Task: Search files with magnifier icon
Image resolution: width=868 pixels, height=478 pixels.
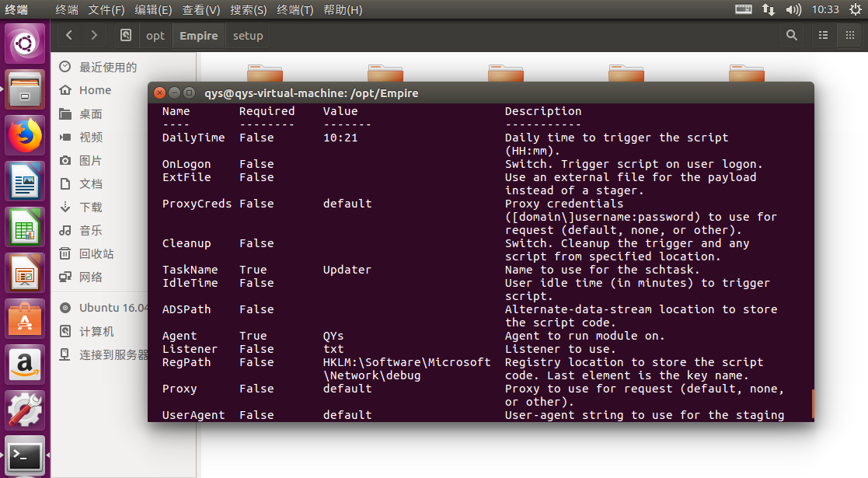Action: click(x=792, y=36)
